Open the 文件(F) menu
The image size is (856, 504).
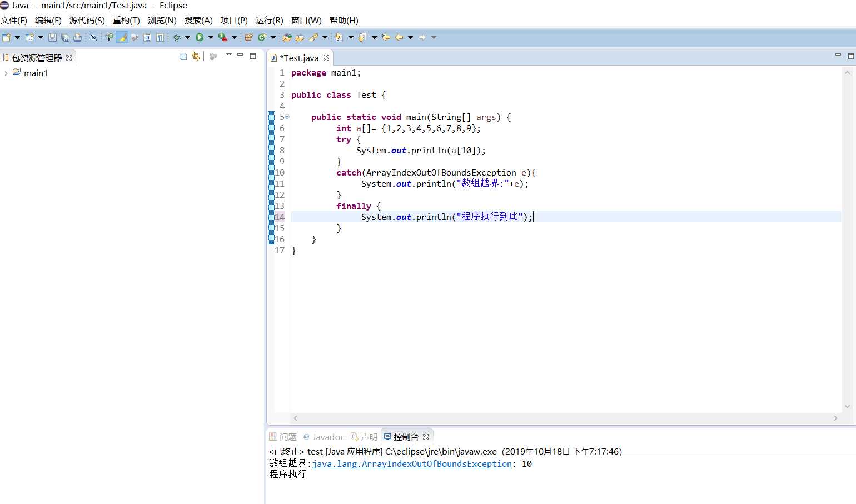pyautogui.click(x=14, y=21)
